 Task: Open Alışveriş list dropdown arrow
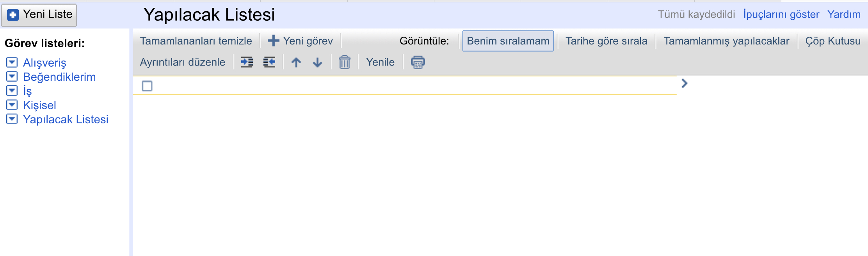point(12,62)
